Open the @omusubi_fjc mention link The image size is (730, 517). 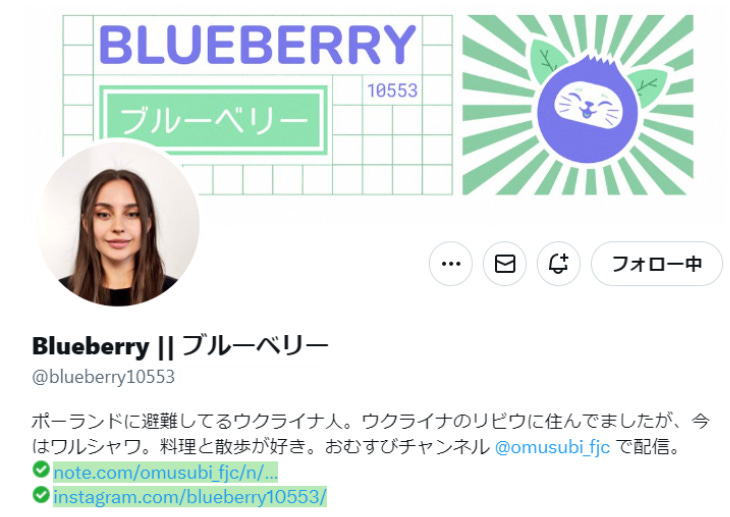(x=552, y=447)
